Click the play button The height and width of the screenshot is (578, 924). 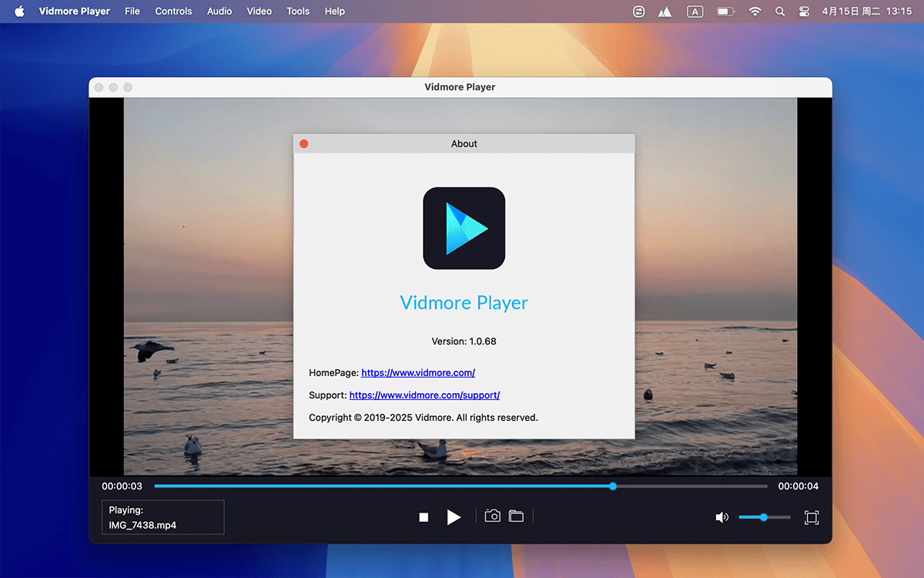(x=454, y=517)
